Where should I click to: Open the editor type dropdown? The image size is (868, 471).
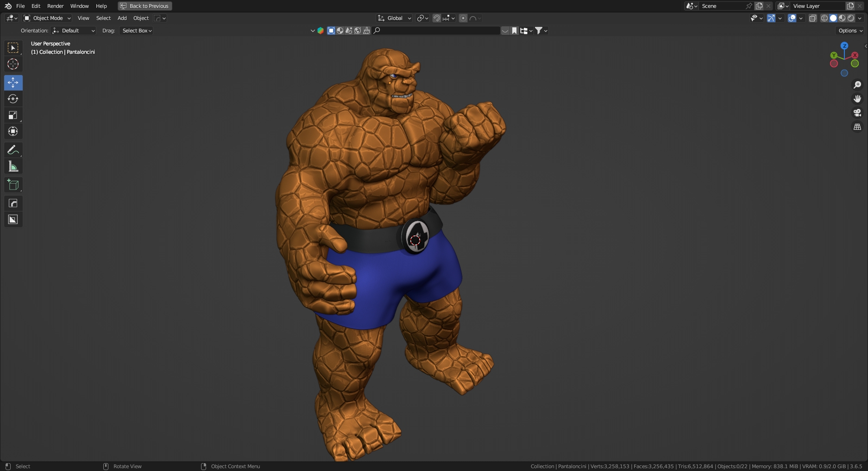(12, 18)
